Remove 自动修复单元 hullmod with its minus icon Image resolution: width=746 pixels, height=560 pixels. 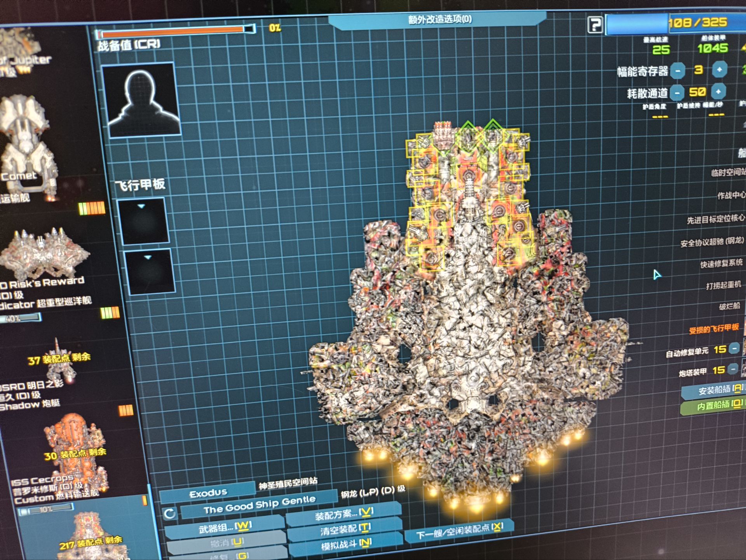click(734, 348)
